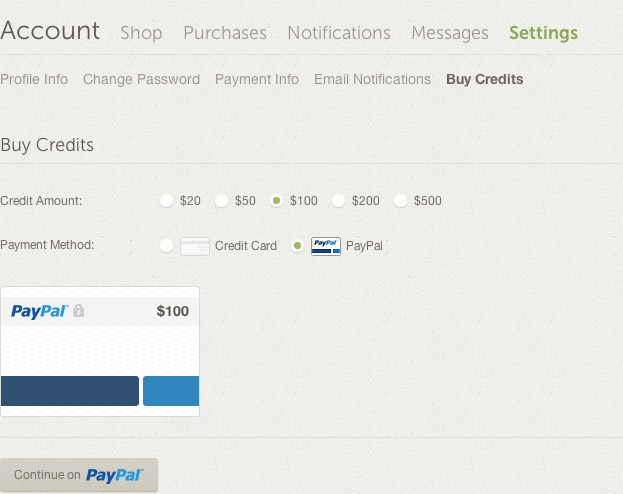Open the Purchases tab
The image size is (623, 494).
point(225,33)
